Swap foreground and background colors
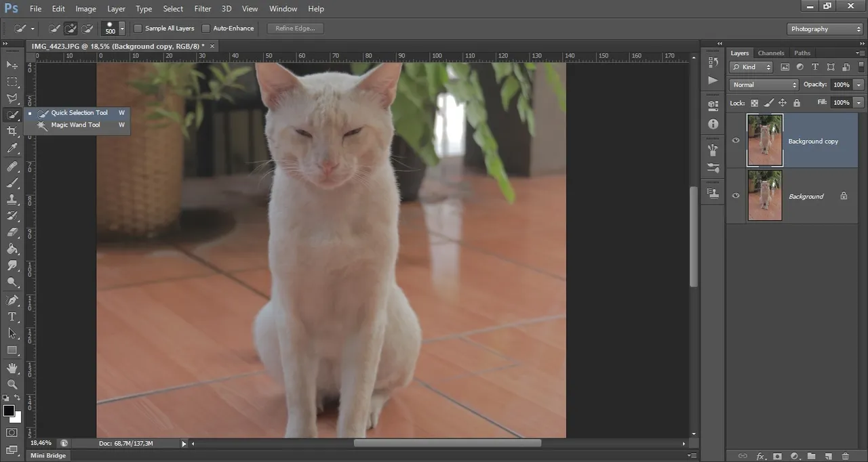 tap(18, 398)
